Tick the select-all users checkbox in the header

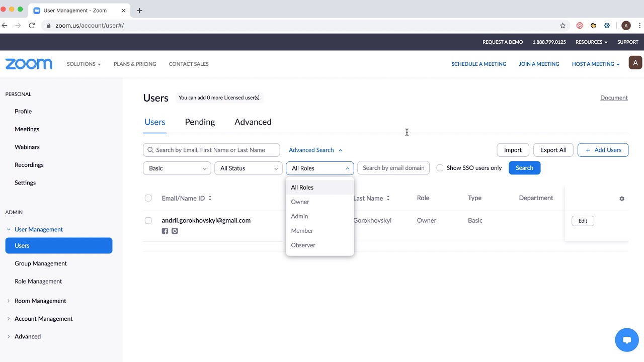[148, 198]
